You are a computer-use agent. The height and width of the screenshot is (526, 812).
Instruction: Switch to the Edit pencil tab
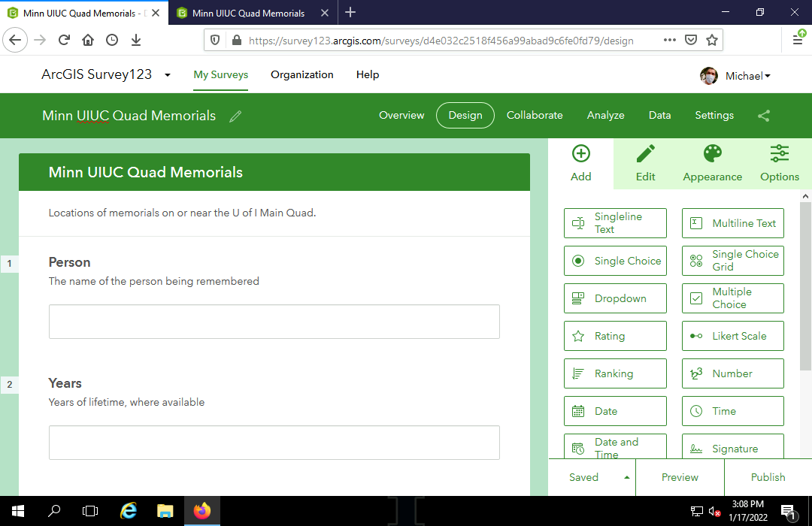645,164
